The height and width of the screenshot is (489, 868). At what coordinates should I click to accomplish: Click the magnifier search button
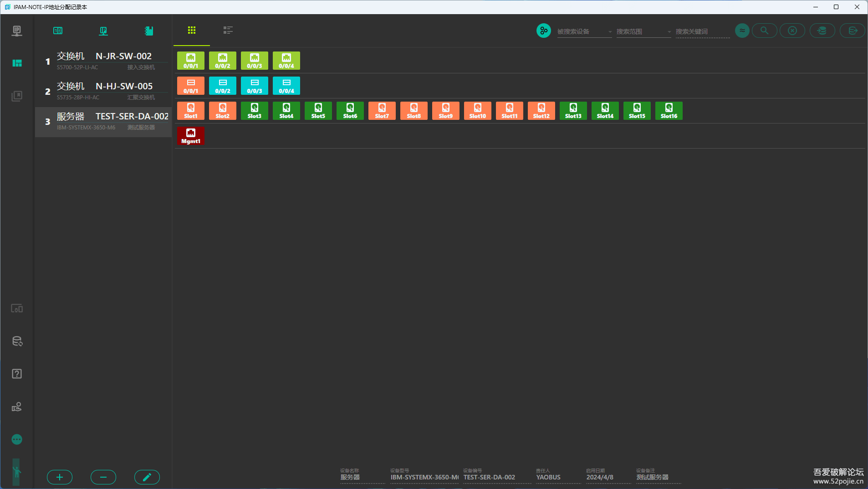(764, 31)
